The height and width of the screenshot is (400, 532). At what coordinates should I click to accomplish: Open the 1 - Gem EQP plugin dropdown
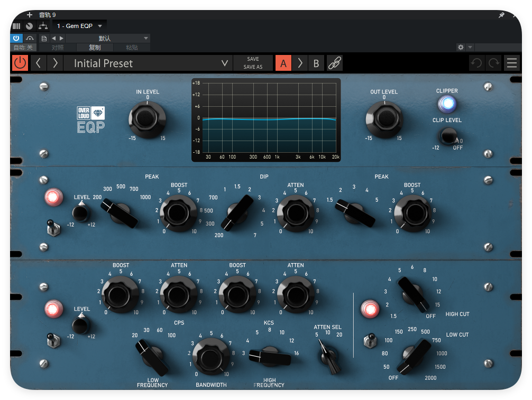pyautogui.click(x=79, y=26)
